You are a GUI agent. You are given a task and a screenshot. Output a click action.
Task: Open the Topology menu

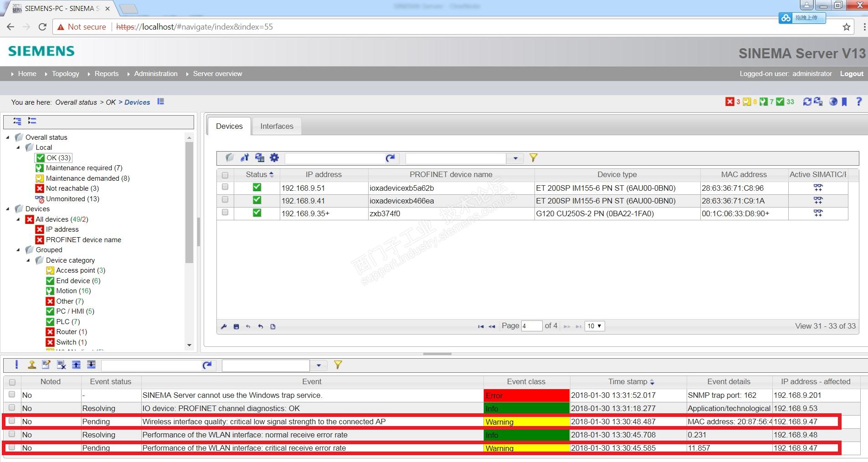pyautogui.click(x=65, y=74)
